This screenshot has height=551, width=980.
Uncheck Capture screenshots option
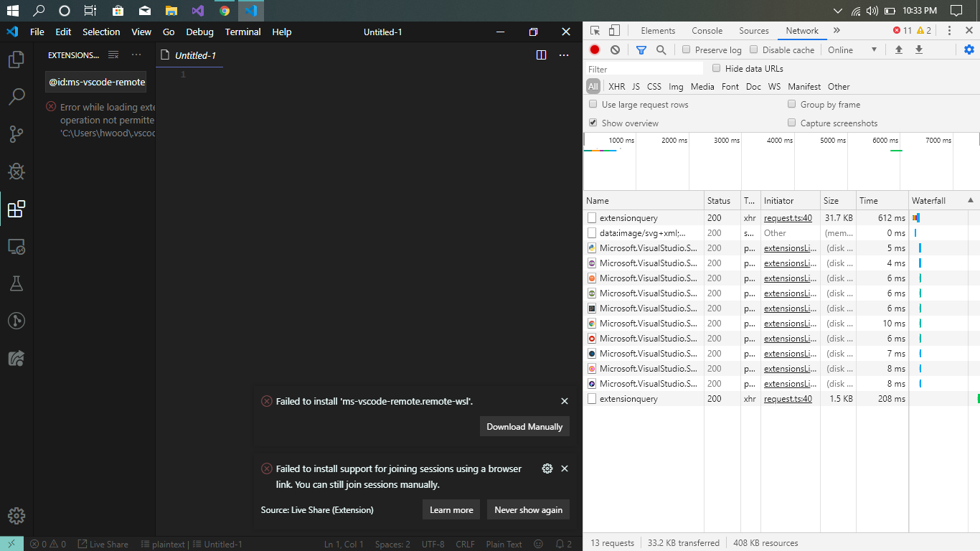[x=791, y=123]
